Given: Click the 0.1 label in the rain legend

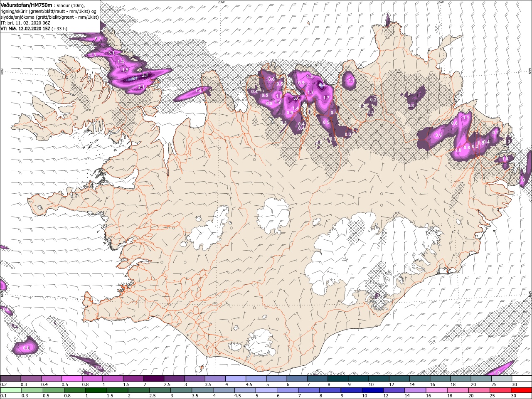Looking at the screenshot, I should [3, 396].
